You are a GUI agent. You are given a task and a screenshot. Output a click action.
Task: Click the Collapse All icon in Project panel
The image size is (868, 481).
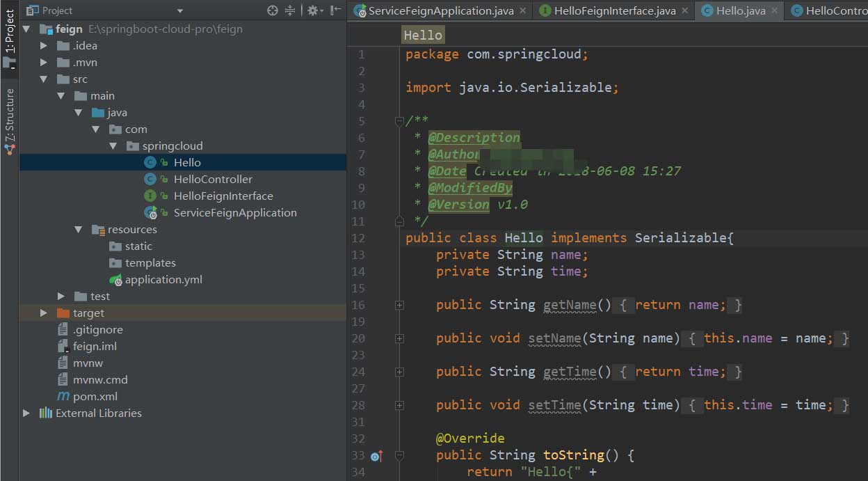[290, 10]
